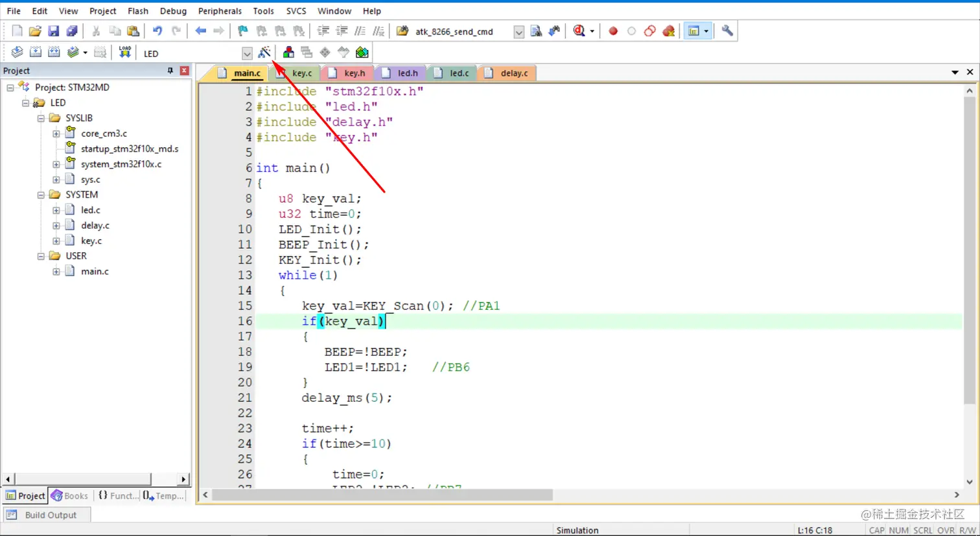Screen dimensions: 980x536
Task: Open Options for Target magic wand
Action: (x=264, y=52)
